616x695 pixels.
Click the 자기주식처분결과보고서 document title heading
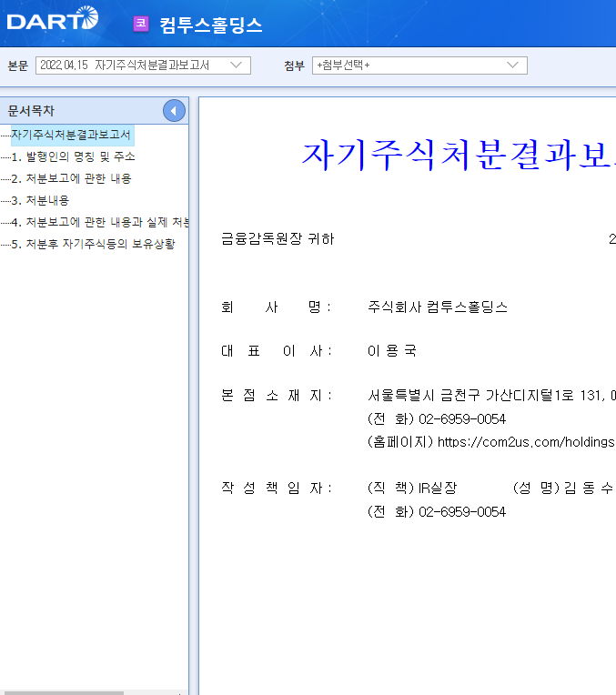[x=459, y=156]
